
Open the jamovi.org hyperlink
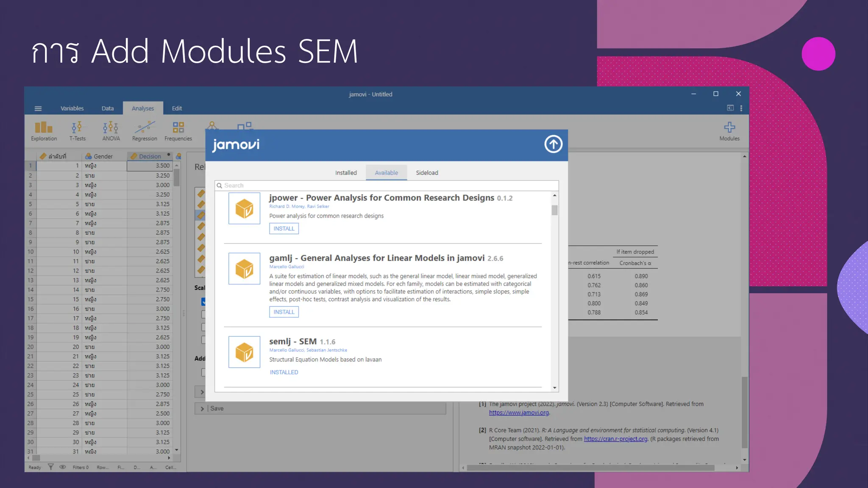point(519,413)
